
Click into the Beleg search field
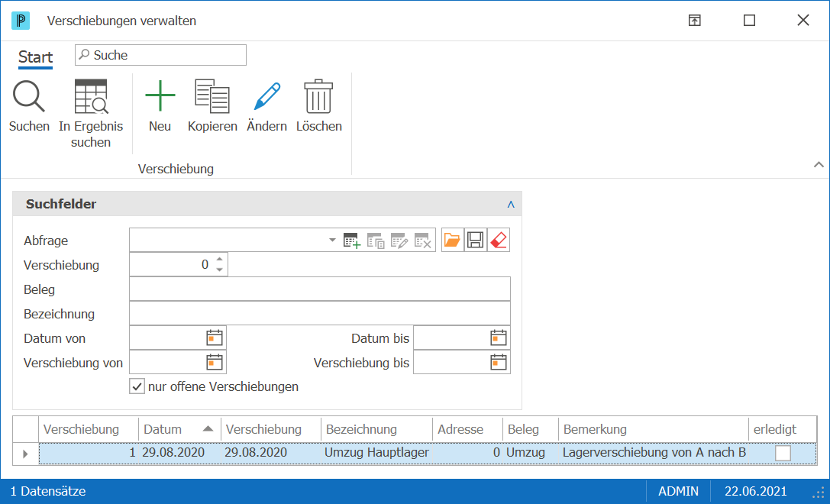(320, 289)
